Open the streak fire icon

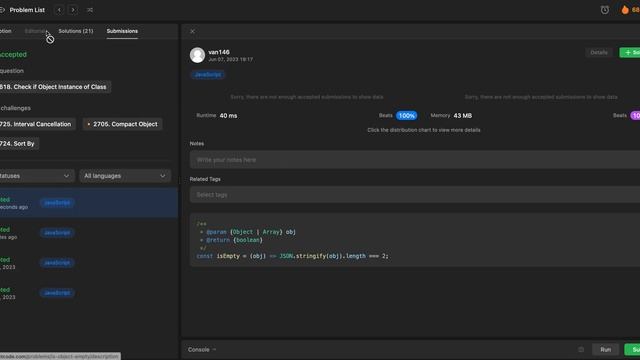click(x=625, y=10)
